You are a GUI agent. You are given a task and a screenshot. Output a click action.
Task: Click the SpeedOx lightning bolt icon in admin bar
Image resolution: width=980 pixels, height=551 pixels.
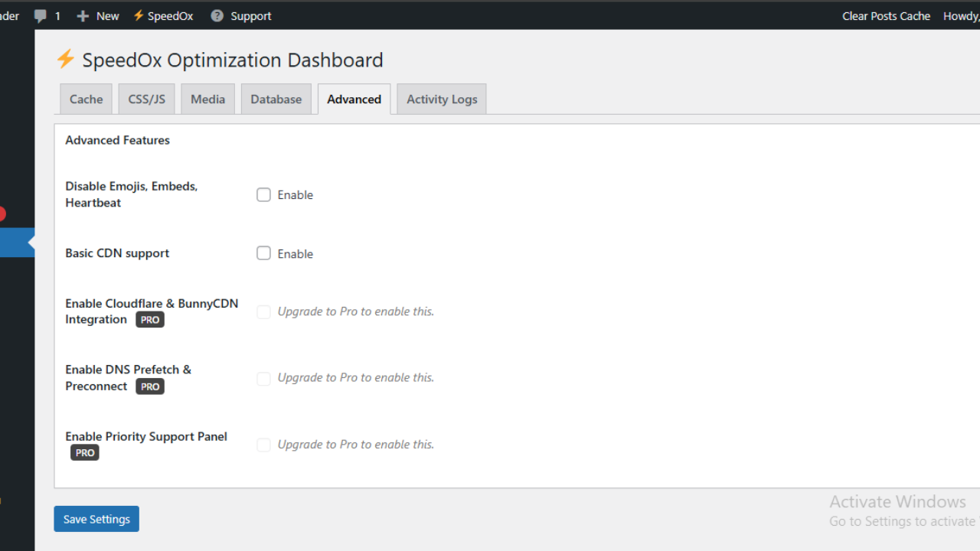(x=139, y=15)
